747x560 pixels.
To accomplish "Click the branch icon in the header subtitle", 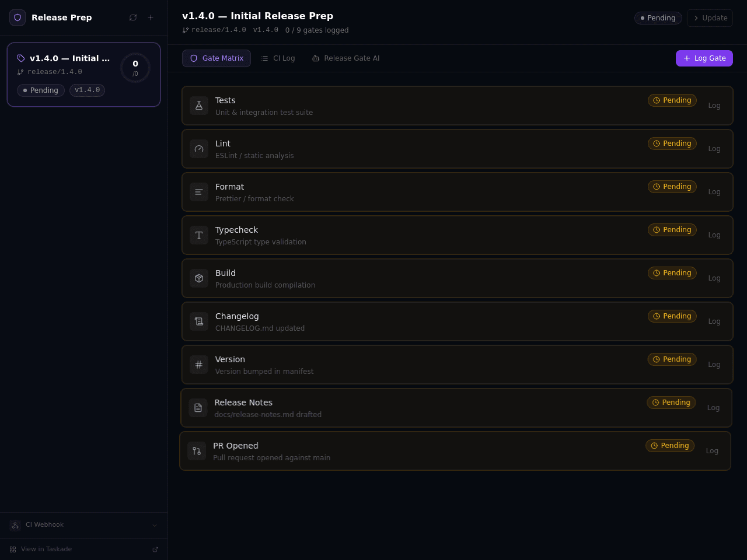I will coord(186,30).
